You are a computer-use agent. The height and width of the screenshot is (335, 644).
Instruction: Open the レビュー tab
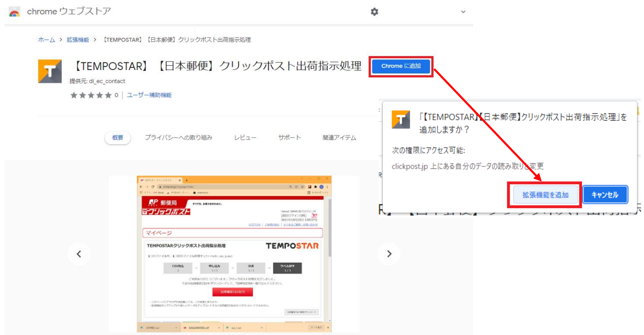click(245, 138)
